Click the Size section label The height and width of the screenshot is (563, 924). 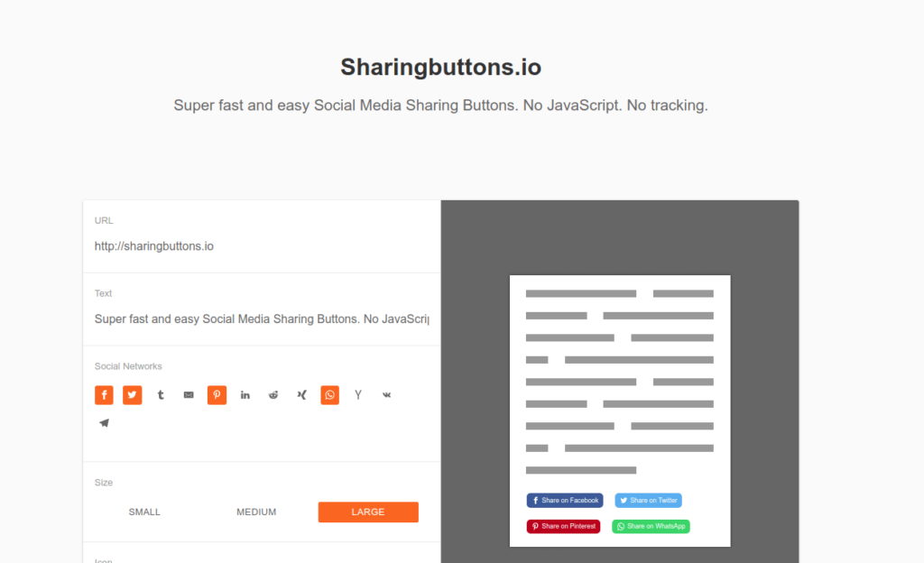click(x=103, y=483)
